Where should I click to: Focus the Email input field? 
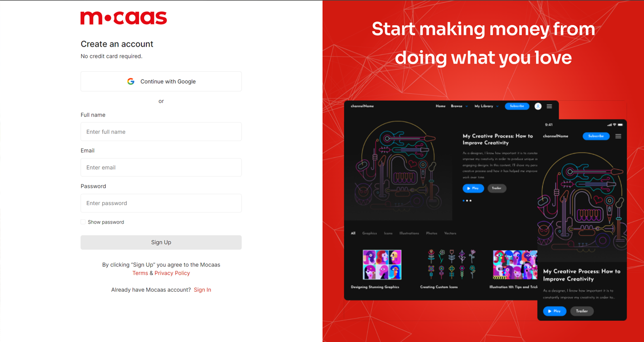click(x=161, y=168)
